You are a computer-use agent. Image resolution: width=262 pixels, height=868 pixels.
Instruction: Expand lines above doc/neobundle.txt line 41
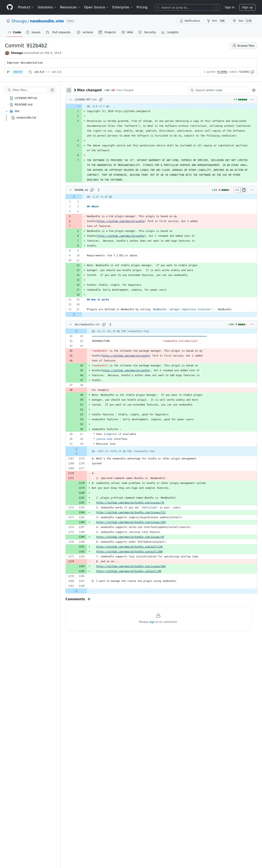pos(76,331)
